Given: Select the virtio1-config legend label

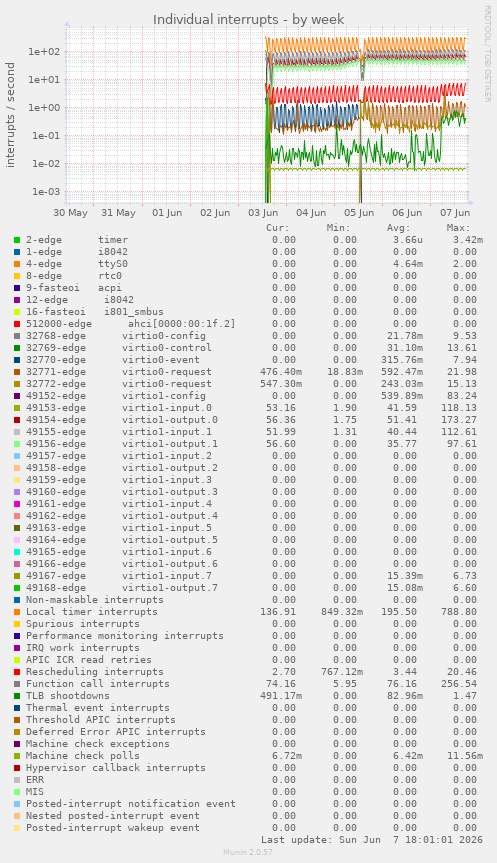Looking at the screenshot, I should coord(116,396).
